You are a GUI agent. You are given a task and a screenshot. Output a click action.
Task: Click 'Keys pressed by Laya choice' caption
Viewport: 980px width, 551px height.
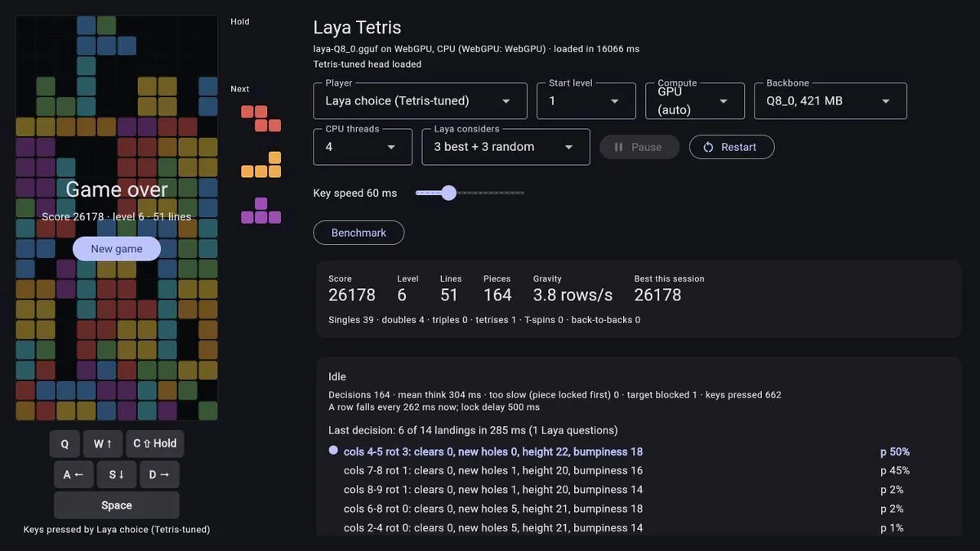(x=117, y=530)
